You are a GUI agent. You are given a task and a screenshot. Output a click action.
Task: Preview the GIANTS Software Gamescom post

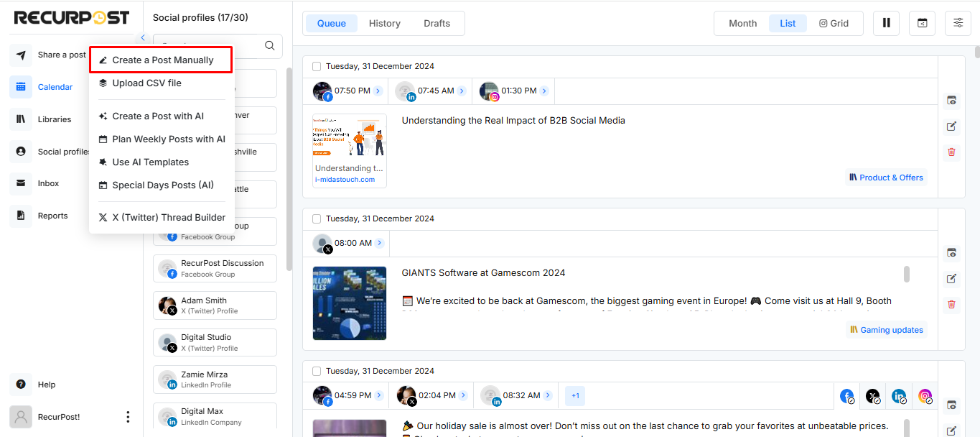[x=951, y=252]
